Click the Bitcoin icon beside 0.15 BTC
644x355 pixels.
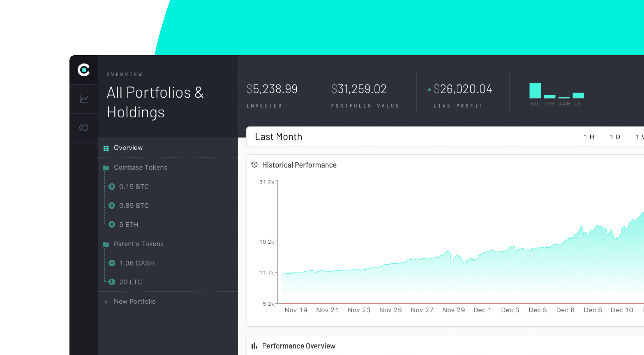point(112,187)
